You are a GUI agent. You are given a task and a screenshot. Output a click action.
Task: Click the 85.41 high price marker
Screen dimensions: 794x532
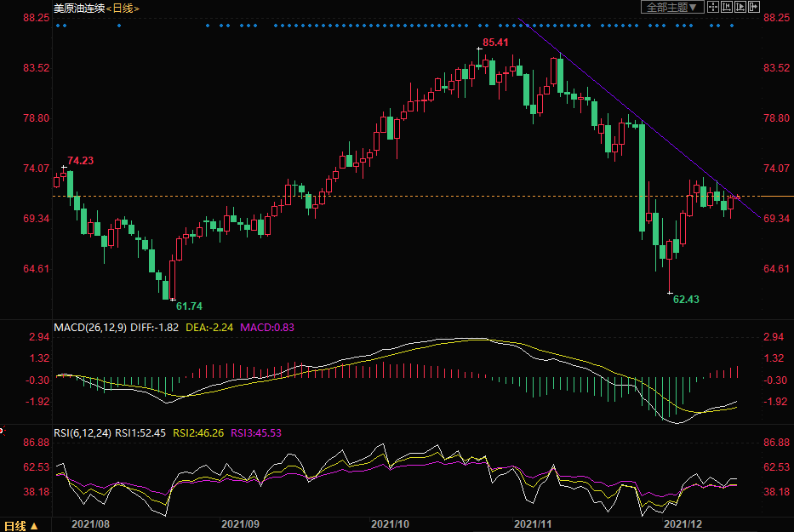pyautogui.click(x=494, y=43)
